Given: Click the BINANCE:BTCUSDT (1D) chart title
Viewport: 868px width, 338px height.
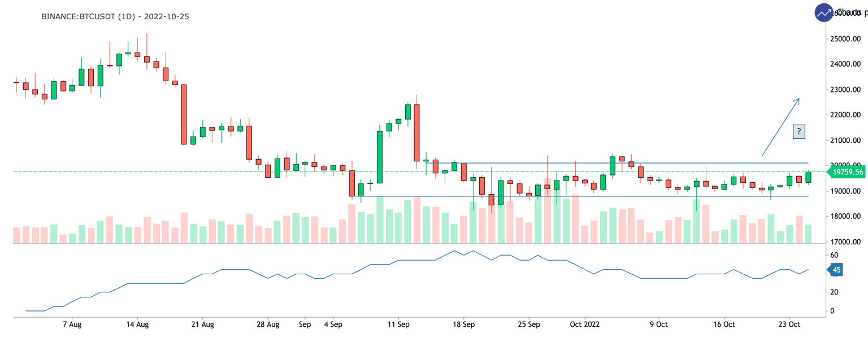Looking at the screenshot, I should point(115,16).
